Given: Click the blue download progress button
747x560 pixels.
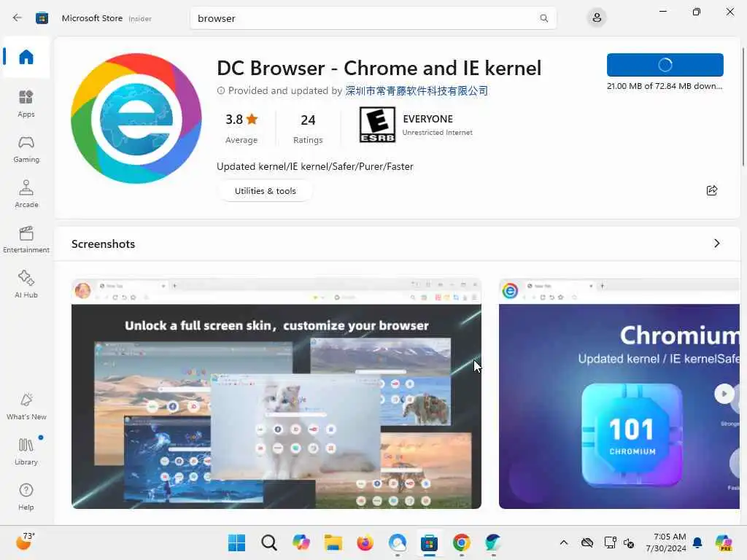Looking at the screenshot, I should (x=665, y=65).
